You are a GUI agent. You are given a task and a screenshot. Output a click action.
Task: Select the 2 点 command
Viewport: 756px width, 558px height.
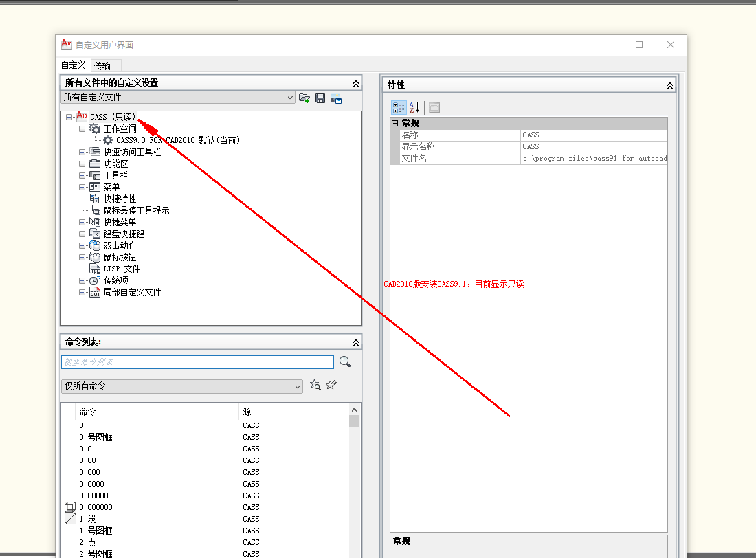click(87, 542)
